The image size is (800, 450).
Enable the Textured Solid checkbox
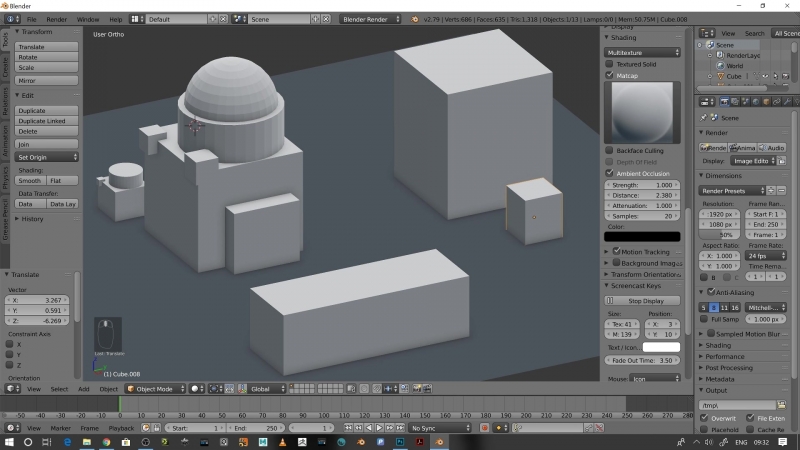609,64
